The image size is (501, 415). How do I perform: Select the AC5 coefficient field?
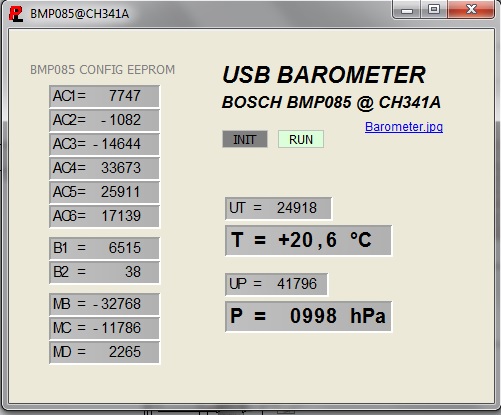(104, 192)
